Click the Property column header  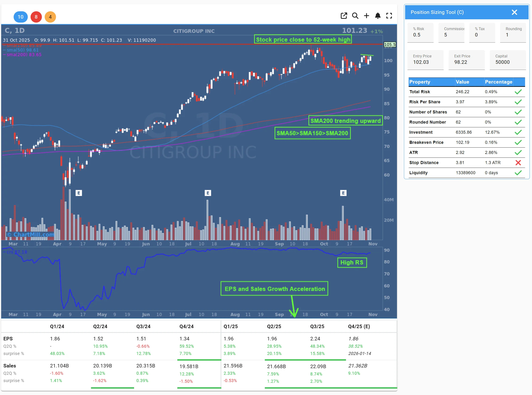(420, 82)
